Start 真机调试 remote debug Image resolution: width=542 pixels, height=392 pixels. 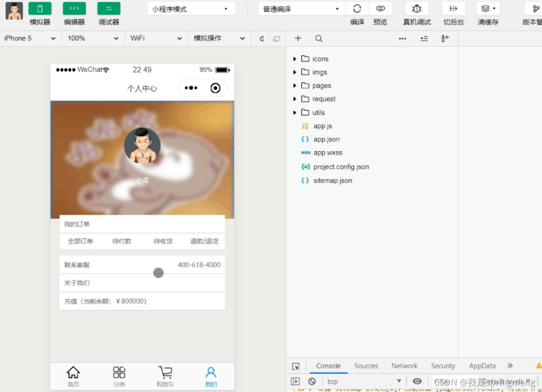pyautogui.click(x=417, y=9)
